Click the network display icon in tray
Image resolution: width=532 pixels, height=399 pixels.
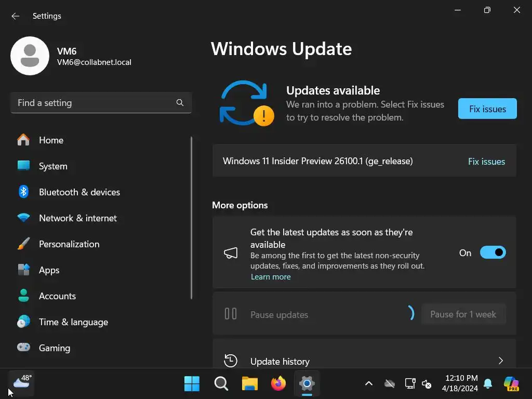(410, 384)
